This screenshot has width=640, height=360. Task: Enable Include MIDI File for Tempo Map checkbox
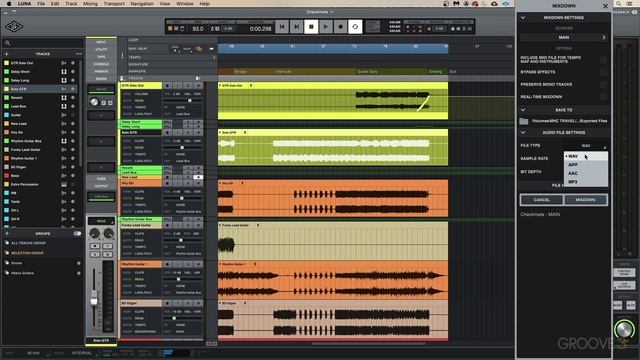pos(603,60)
